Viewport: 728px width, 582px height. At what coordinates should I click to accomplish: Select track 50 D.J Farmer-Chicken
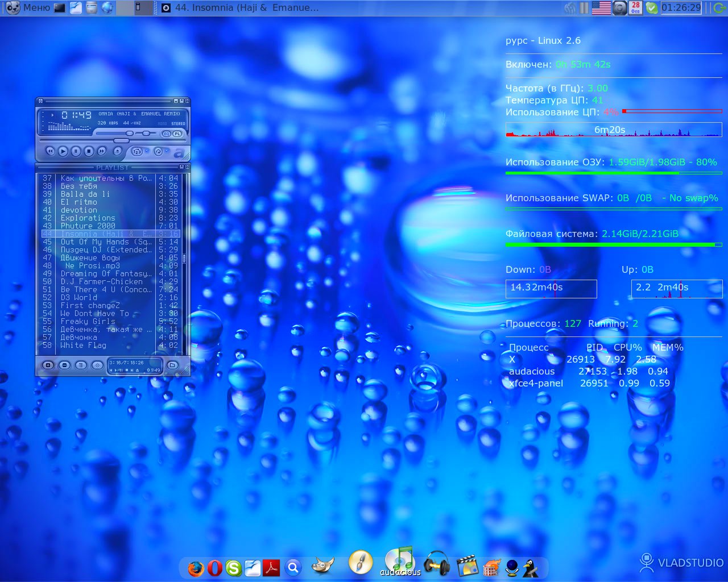102,281
